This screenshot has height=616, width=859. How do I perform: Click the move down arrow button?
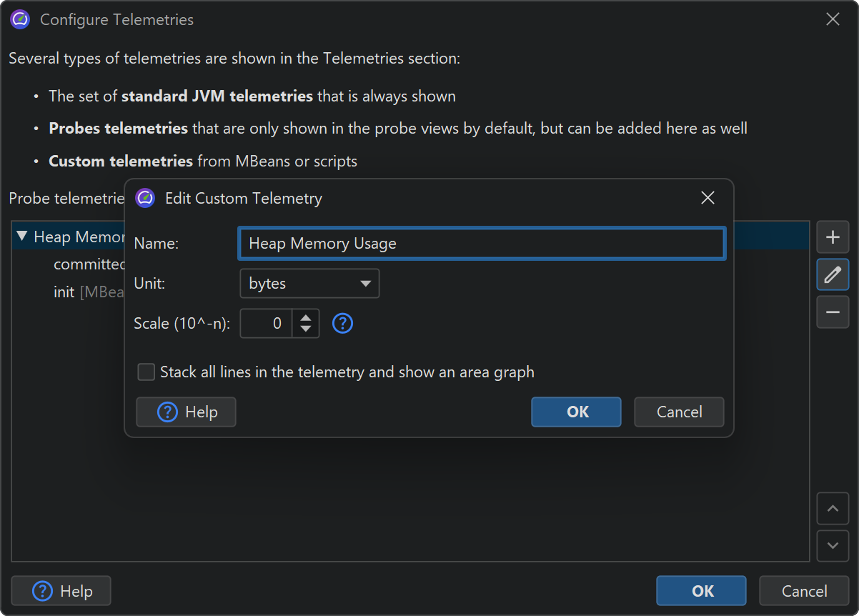pyautogui.click(x=833, y=545)
